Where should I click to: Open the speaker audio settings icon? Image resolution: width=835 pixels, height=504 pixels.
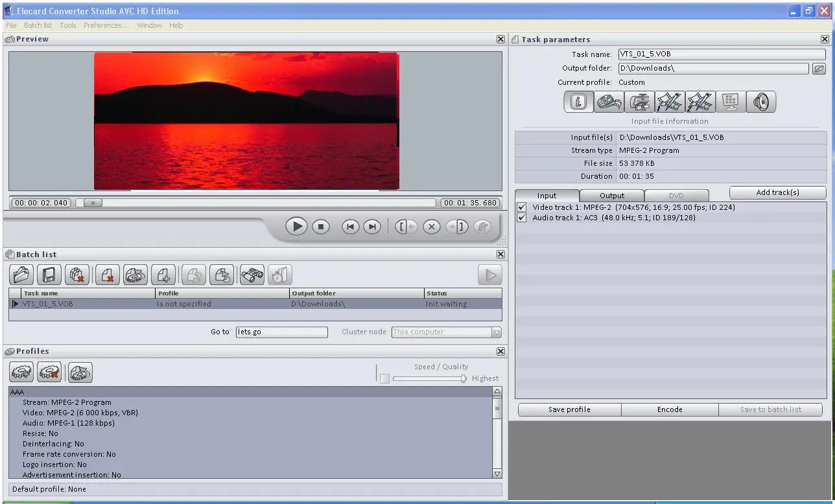click(x=761, y=102)
